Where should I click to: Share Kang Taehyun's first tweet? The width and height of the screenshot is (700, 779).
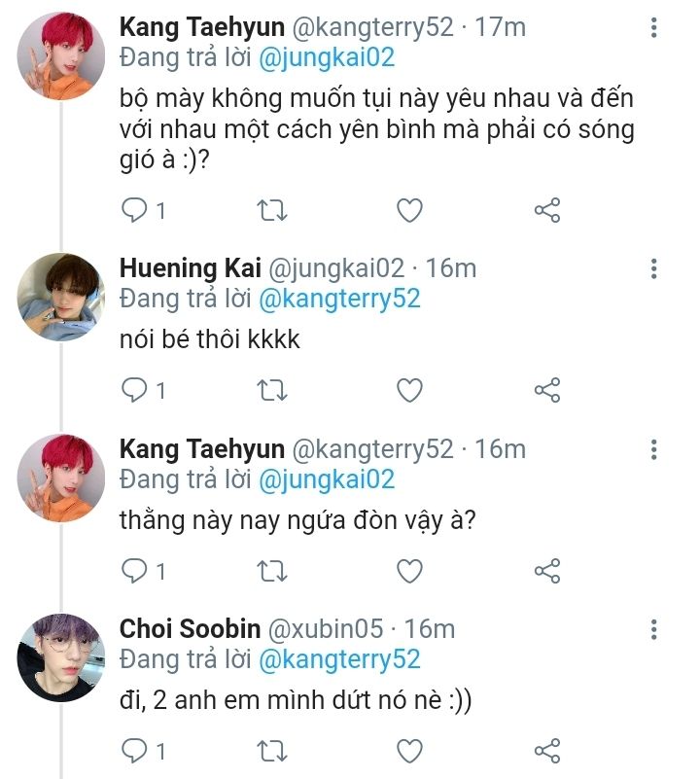[x=547, y=209]
